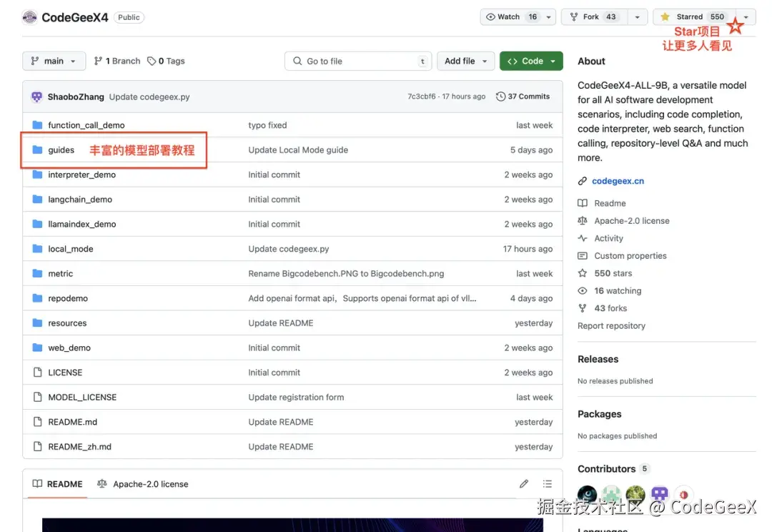Image resolution: width=772 pixels, height=532 pixels.
Task: Open the first contributor avatar
Action: [x=588, y=493]
